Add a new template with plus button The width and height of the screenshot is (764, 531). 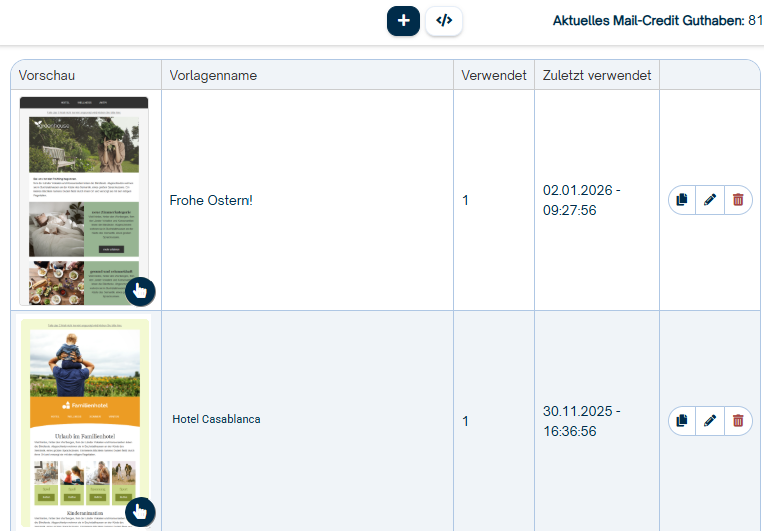click(x=403, y=21)
